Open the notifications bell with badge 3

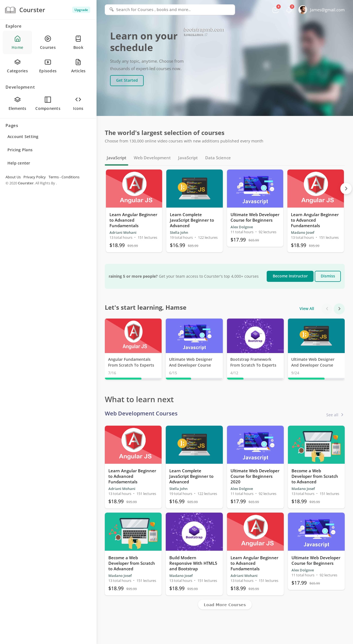[289, 10]
